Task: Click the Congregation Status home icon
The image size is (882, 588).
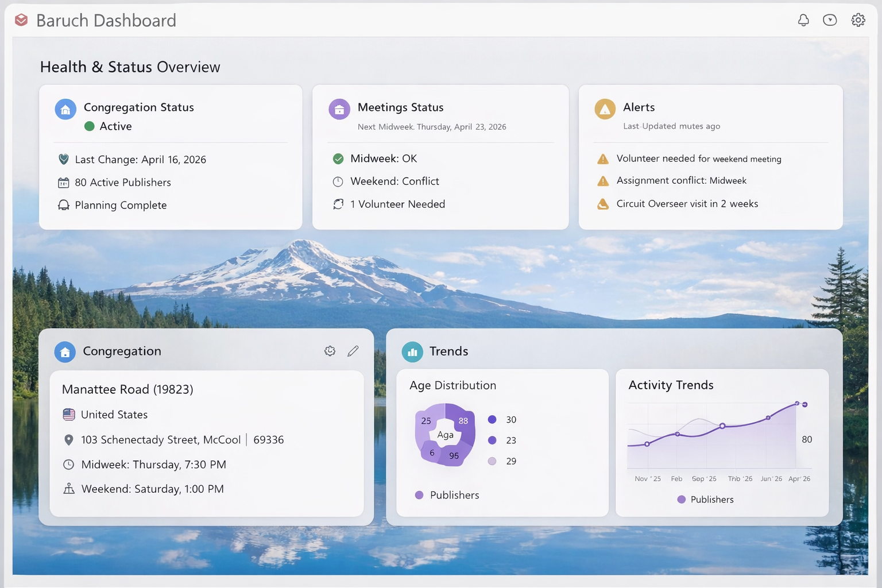Action: (65, 109)
